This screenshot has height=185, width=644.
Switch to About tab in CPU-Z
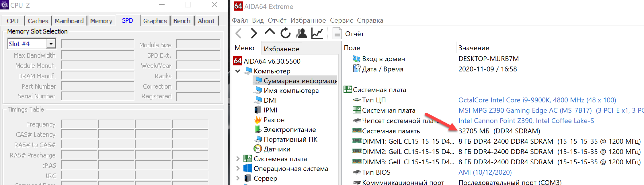click(x=206, y=21)
